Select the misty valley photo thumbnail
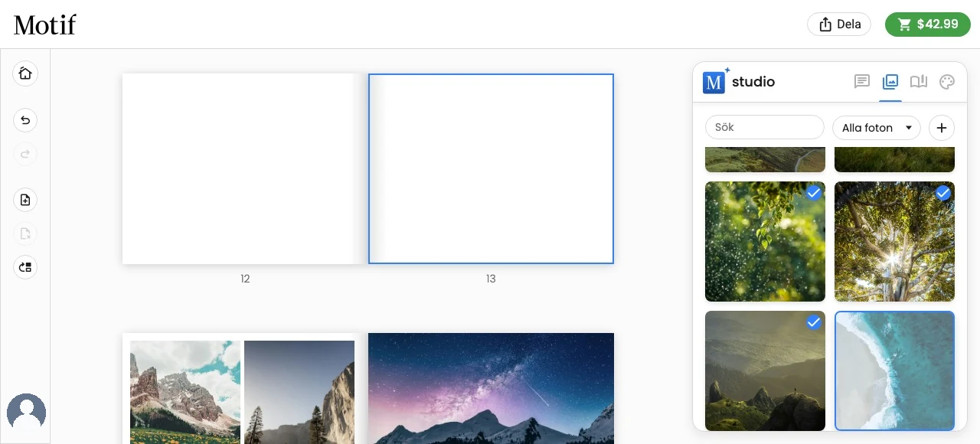The height and width of the screenshot is (444, 980). [765, 371]
